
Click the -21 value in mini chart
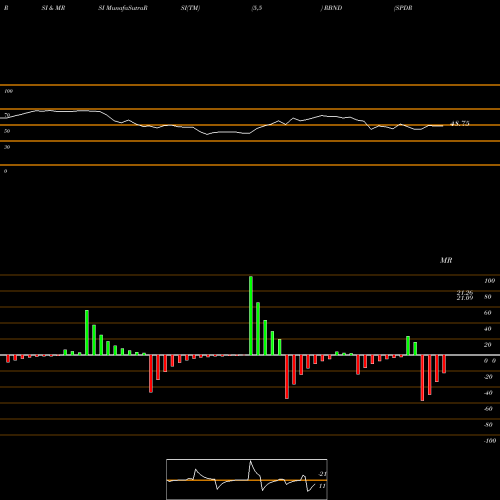coord(322,474)
